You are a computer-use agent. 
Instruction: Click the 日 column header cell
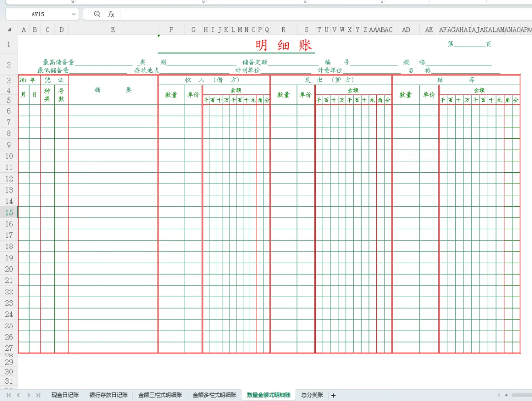(34, 94)
